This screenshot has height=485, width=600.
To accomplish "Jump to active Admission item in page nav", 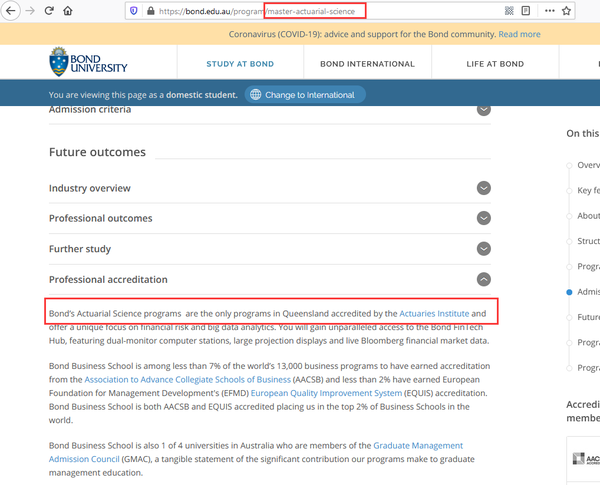I will [588, 292].
